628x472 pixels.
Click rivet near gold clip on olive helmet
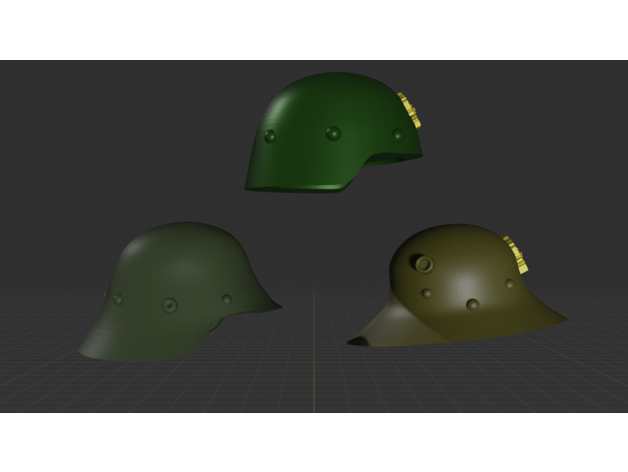510,284
